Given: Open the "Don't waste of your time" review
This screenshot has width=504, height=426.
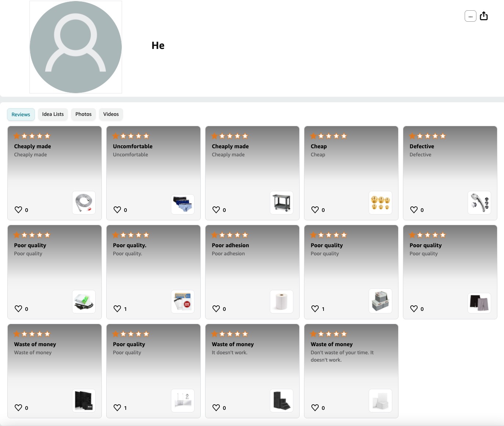Looking at the screenshot, I should (351, 371).
